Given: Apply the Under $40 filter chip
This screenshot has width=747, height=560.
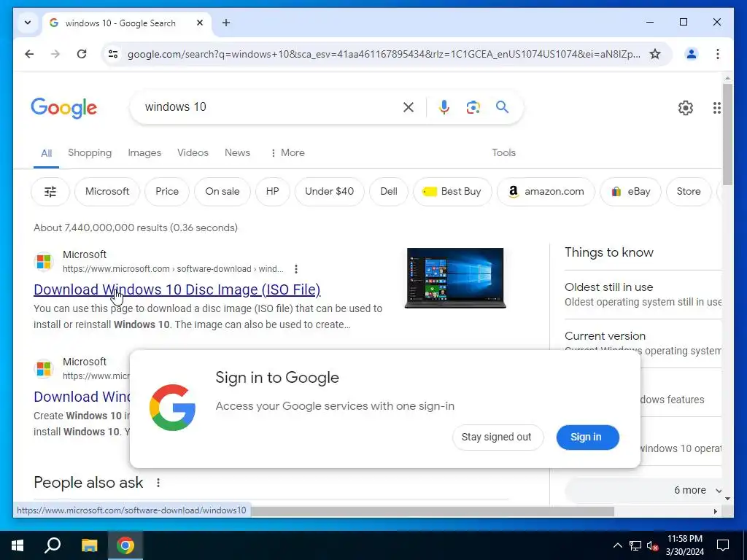Looking at the screenshot, I should 329,192.
